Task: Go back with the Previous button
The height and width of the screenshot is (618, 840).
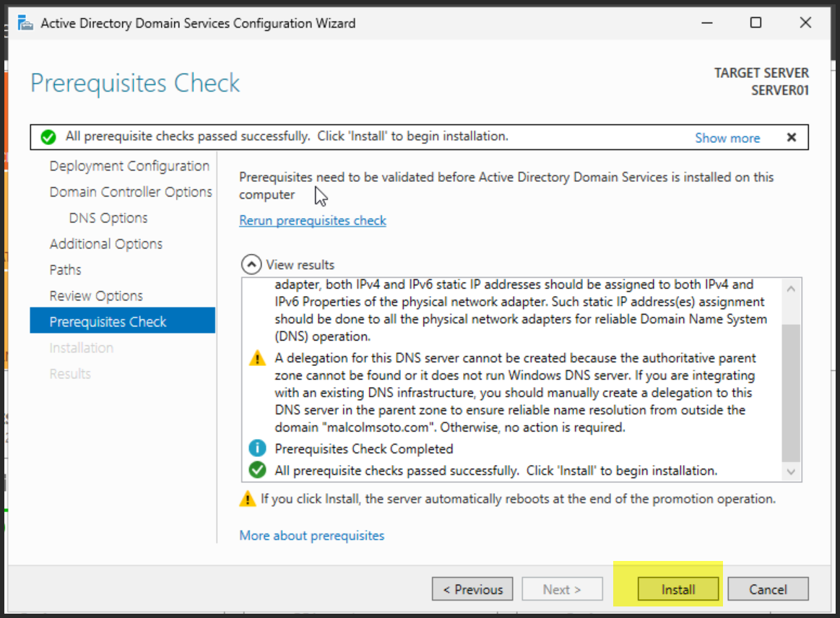Action: click(472, 589)
